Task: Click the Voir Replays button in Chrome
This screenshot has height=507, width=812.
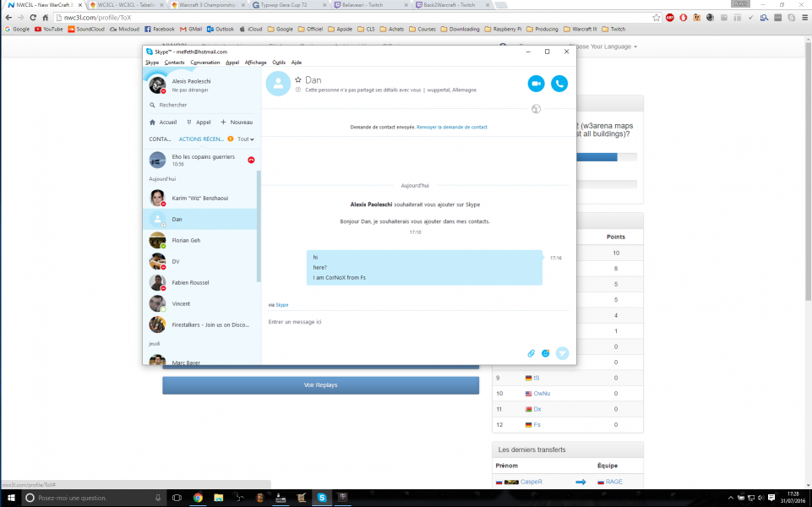Action: click(320, 385)
